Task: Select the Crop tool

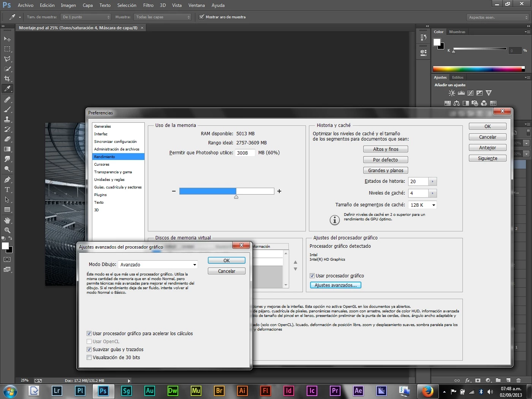Action: [x=7, y=79]
